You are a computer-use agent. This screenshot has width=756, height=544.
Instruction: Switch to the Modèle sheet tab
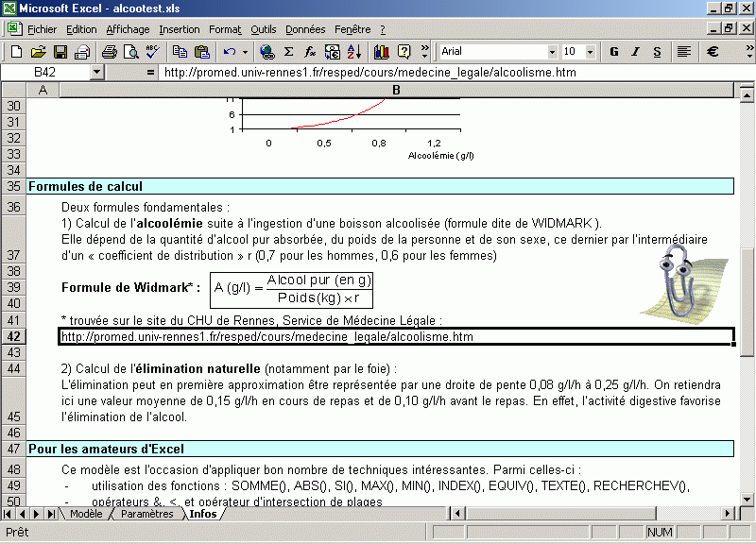coord(86,514)
